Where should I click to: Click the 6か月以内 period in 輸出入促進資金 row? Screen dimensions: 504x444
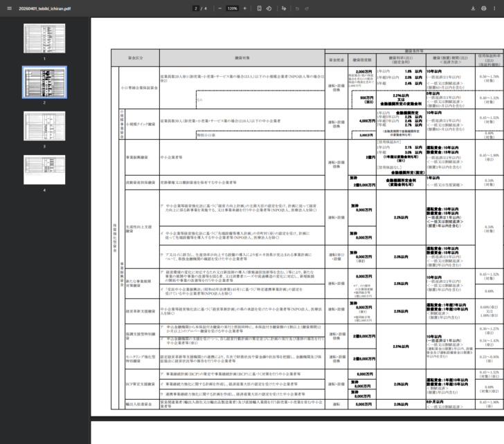point(435,402)
